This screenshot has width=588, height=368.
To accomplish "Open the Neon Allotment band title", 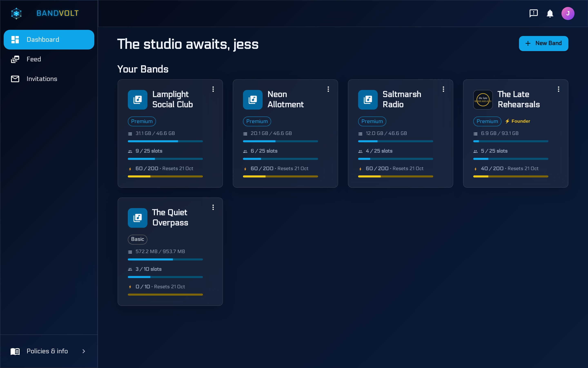I will point(285,100).
